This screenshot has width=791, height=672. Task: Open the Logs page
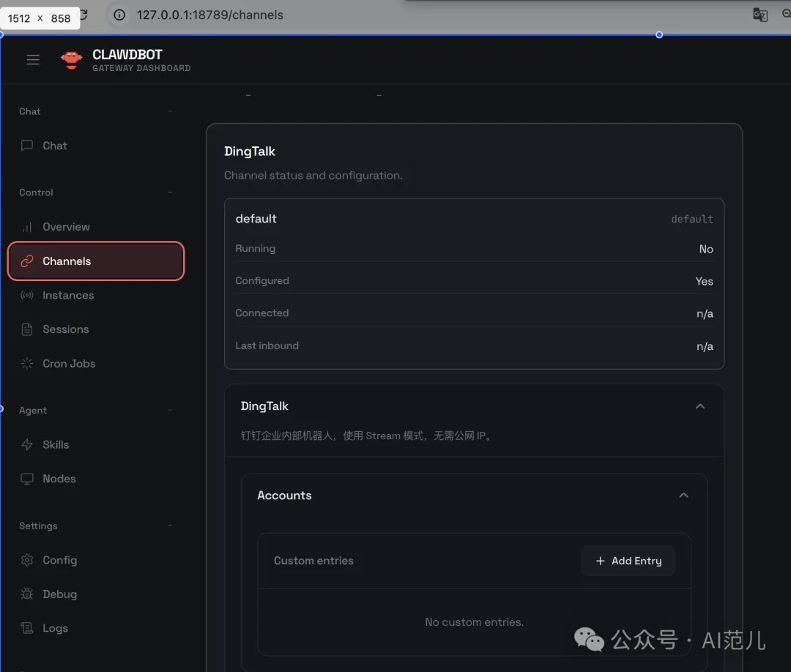pyautogui.click(x=55, y=628)
